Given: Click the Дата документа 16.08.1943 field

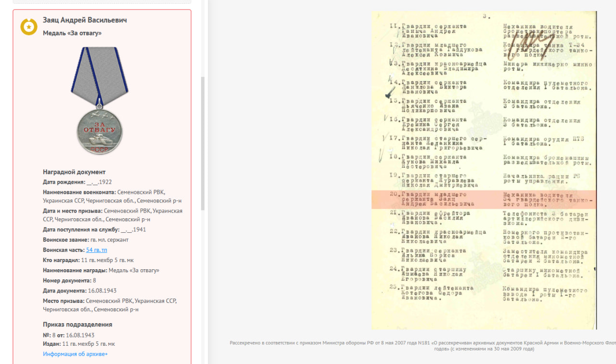Looking at the screenshot, I should point(79,291).
